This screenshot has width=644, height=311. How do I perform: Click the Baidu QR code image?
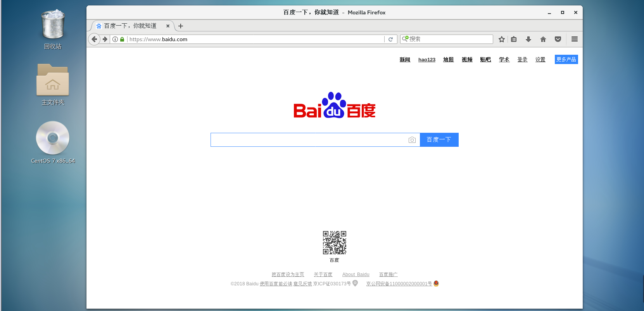coord(335,243)
